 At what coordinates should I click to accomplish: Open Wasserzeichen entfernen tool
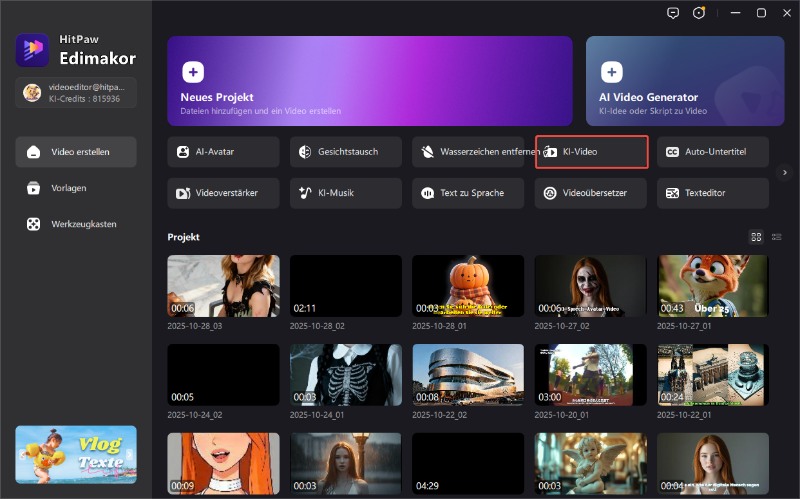(x=468, y=152)
